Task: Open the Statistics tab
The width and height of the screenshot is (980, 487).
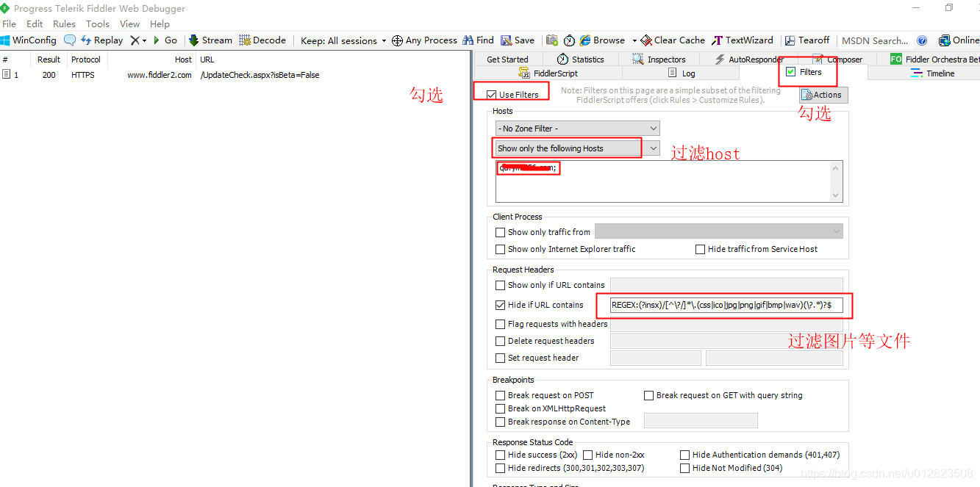Action: point(580,59)
